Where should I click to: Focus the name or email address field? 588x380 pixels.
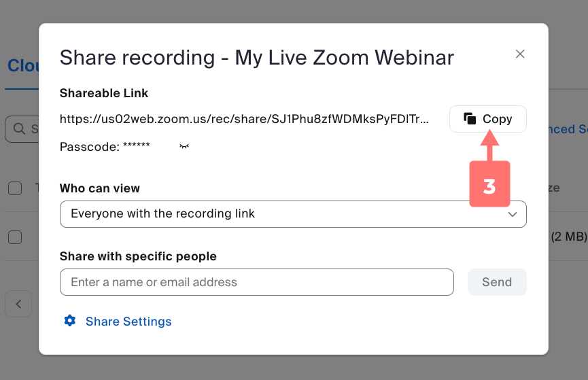[256, 282]
